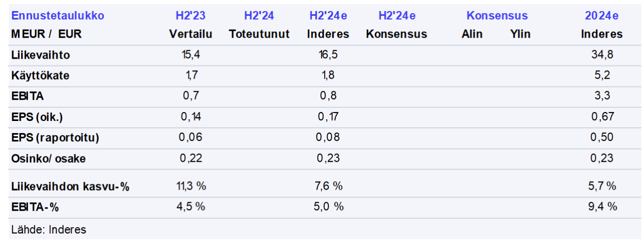The height and width of the screenshot is (243, 644).
Task: Click the Ylin subheader
Action: pos(520,34)
